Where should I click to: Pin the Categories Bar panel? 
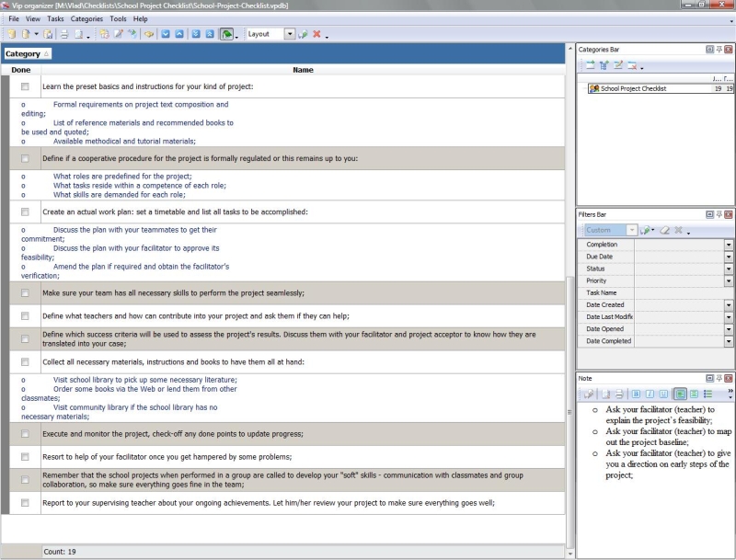click(719, 49)
